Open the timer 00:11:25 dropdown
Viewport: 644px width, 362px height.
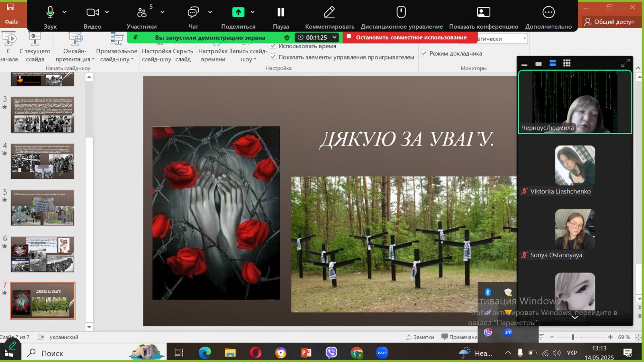334,37
